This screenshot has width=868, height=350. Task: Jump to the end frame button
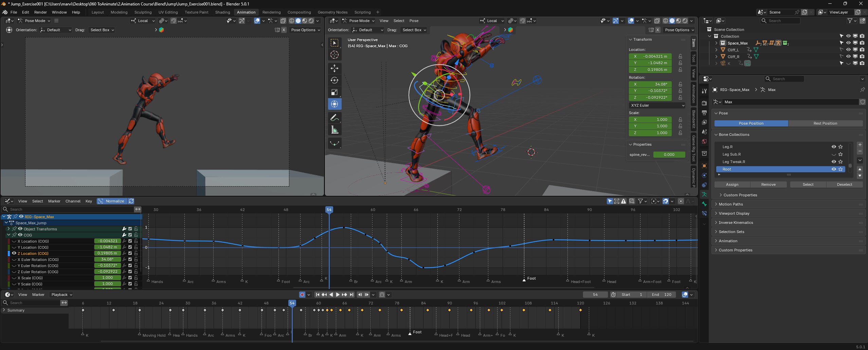[x=351, y=295]
